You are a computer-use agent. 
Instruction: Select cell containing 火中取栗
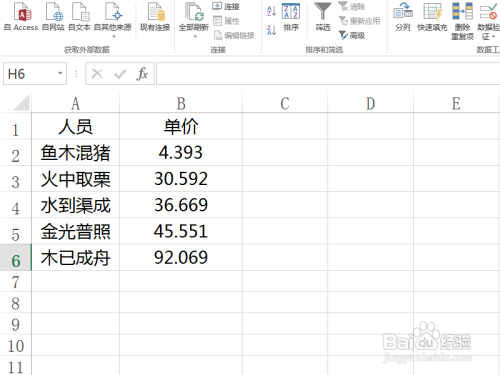point(76,179)
